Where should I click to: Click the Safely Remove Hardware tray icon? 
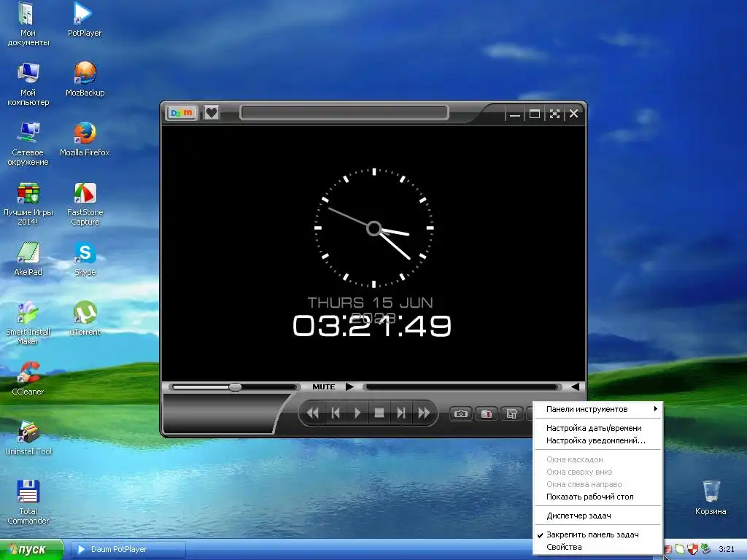click(705, 550)
